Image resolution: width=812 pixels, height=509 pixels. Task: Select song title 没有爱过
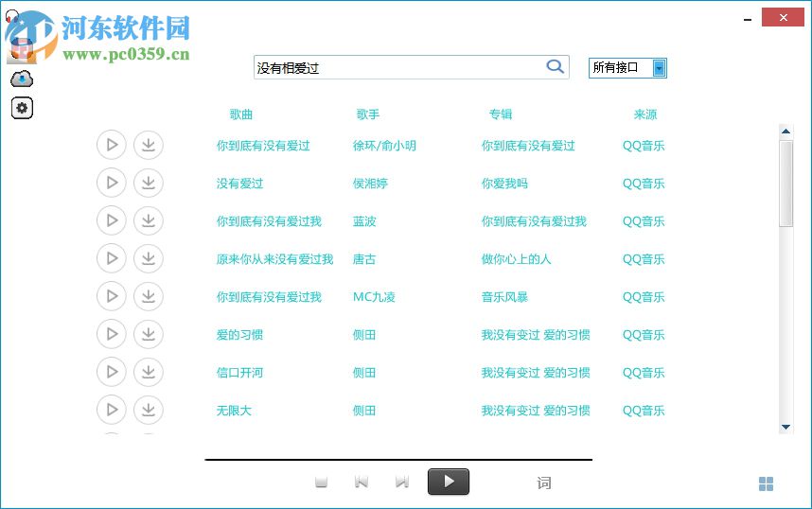pyautogui.click(x=239, y=184)
